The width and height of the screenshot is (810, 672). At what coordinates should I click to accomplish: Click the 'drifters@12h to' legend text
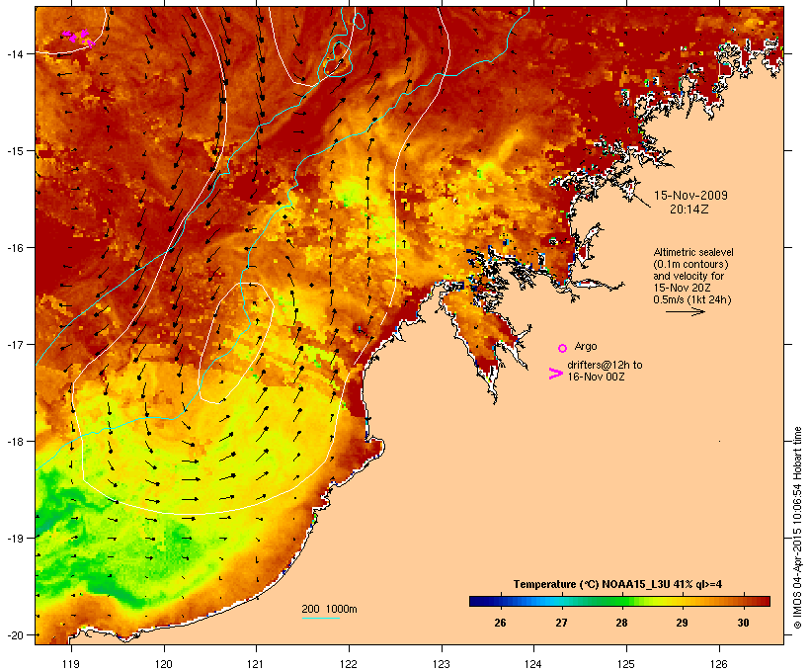(x=605, y=365)
